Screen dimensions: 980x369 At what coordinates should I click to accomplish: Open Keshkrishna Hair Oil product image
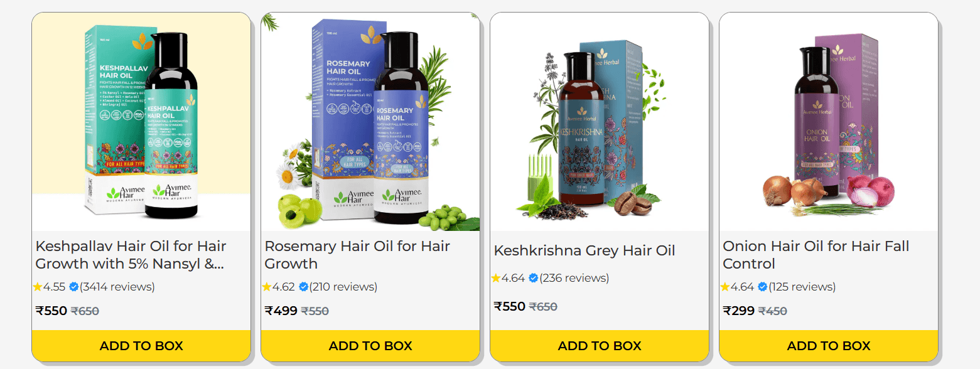tap(600, 122)
